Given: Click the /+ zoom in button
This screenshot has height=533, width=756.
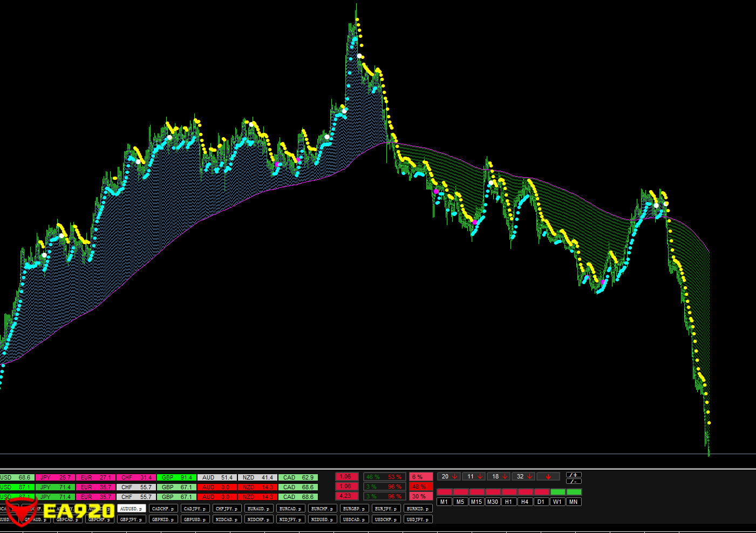Looking at the screenshot, I should [574, 475].
